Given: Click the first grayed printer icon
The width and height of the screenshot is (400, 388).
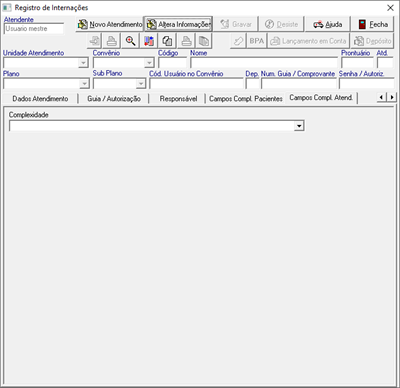Looking at the screenshot, I should pos(112,41).
